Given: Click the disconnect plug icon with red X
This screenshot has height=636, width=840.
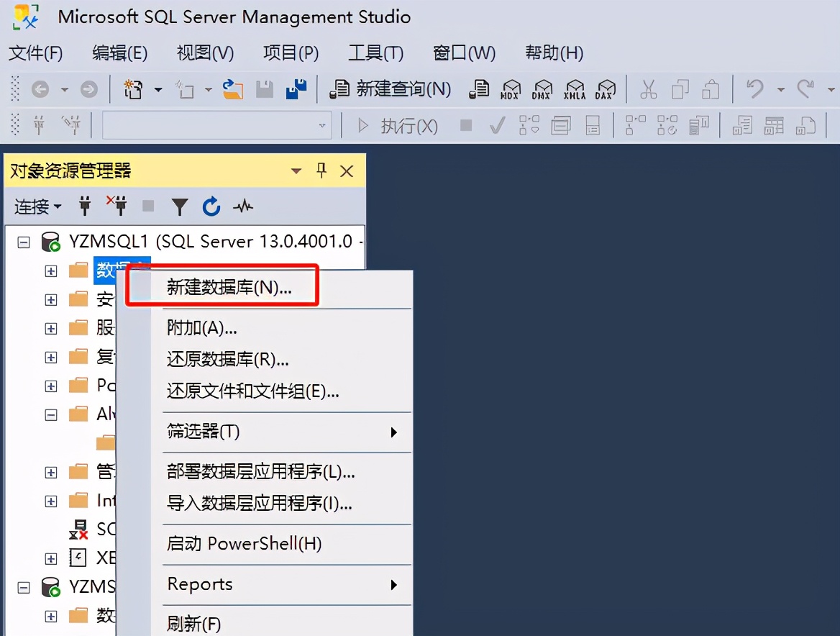Looking at the screenshot, I should [x=117, y=206].
